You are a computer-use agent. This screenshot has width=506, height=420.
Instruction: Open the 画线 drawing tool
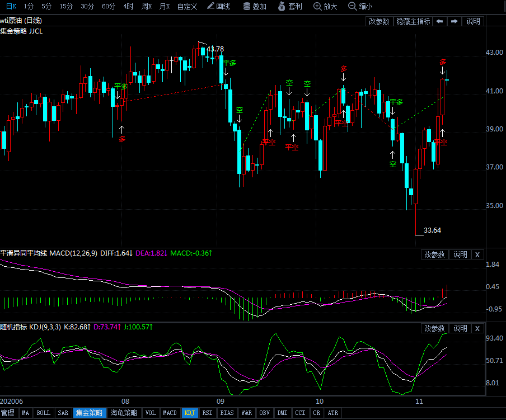[218, 6]
